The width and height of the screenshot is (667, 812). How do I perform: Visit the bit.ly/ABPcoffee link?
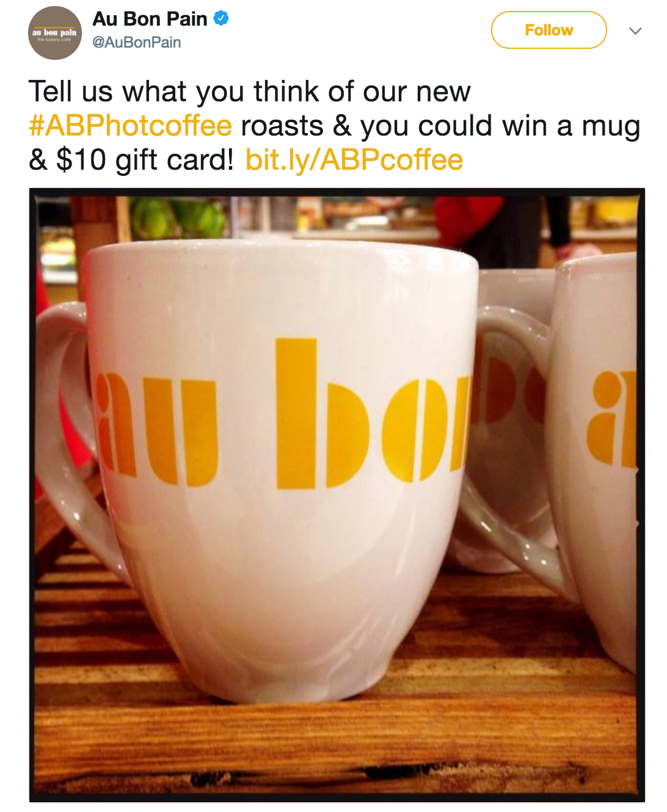click(354, 160)
